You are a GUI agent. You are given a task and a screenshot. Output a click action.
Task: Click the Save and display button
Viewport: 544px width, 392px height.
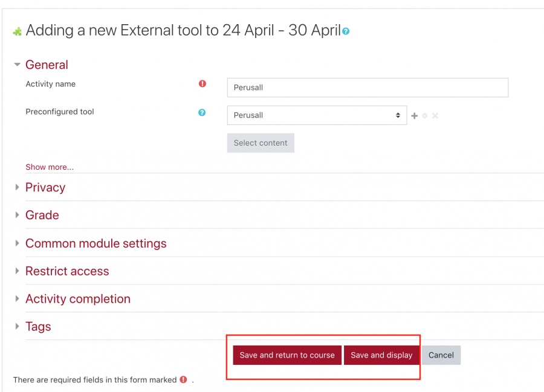(x=381, y=355)
